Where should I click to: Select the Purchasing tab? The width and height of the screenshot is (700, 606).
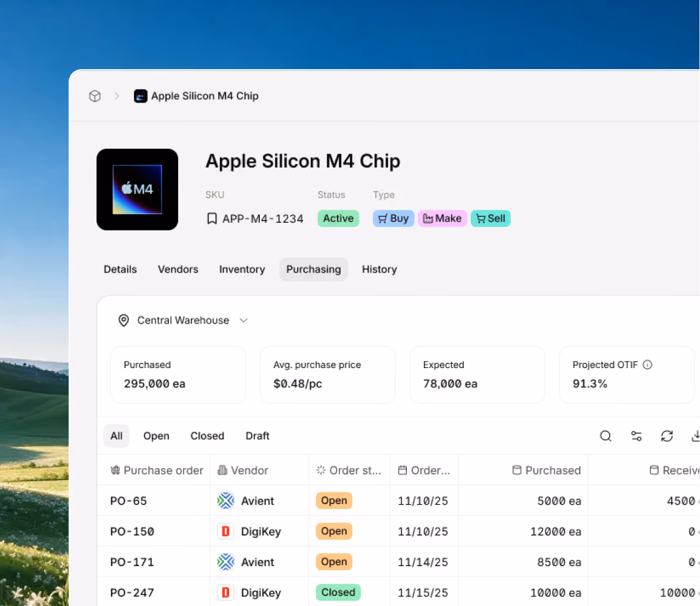[x=314, y=269]
